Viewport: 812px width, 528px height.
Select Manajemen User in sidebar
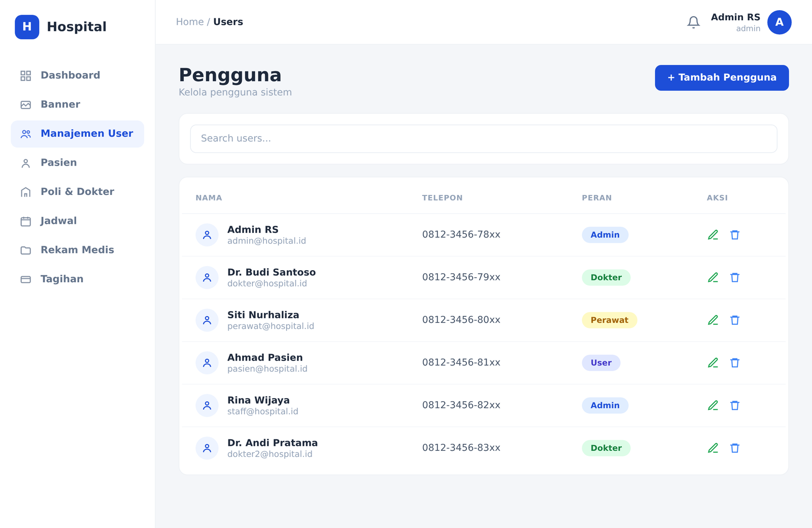(78, 134)
